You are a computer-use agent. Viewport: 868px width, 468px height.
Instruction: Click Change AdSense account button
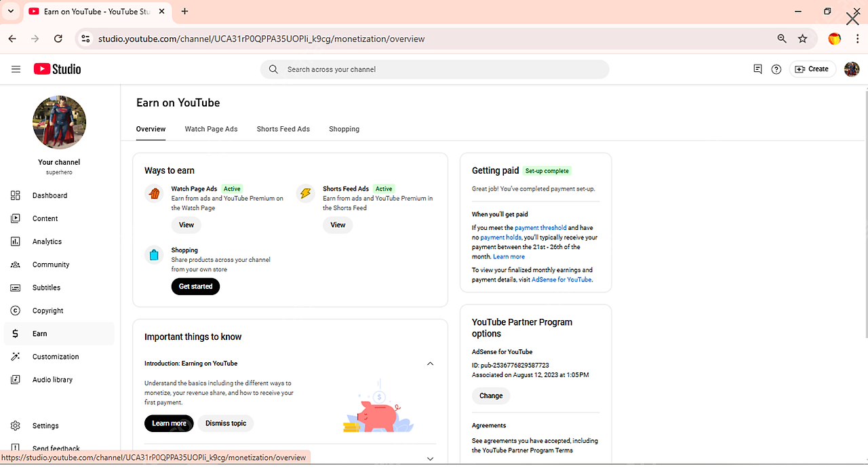click(x=491, y=396)
